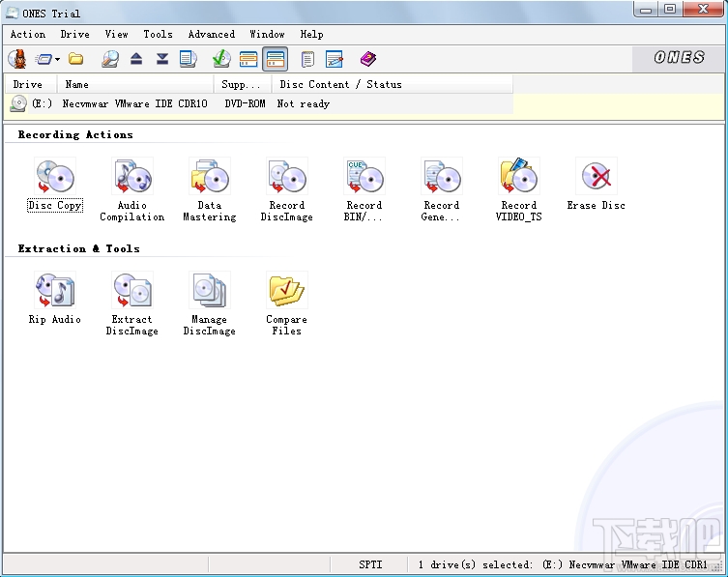Image resolution: width=728 pixels, height=577 pixels.
Task: Open the Rip Audio tool
Action: pos(55,298)
